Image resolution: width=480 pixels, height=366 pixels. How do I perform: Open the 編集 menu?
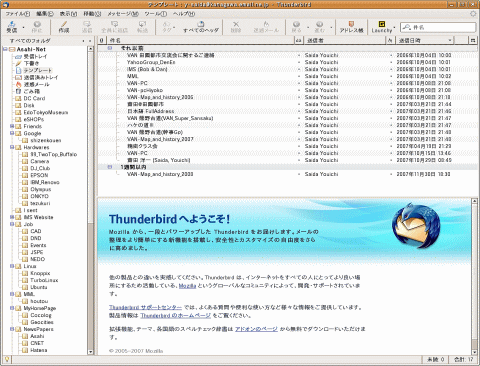(x=45, y=14)
